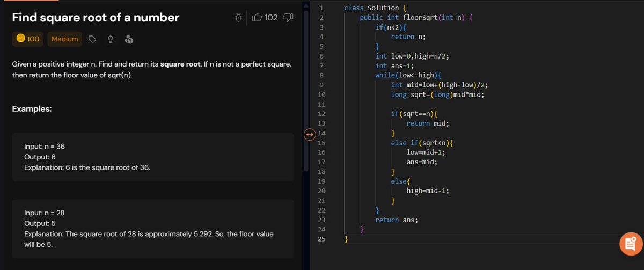Place cursor on 'int low=0,high=n/2;' line
Image resolution: width=644 pixels, height=270 pixels.
click(x=412, y=56)
